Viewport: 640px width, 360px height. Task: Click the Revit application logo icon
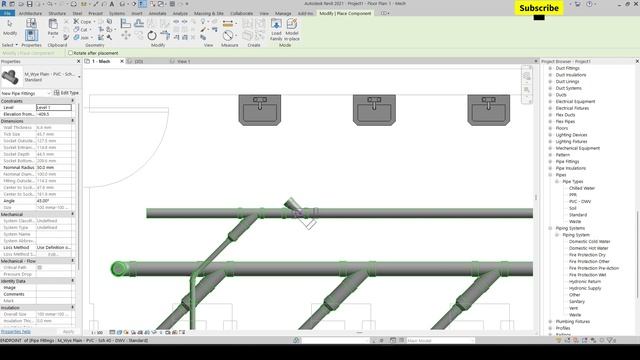4,4
